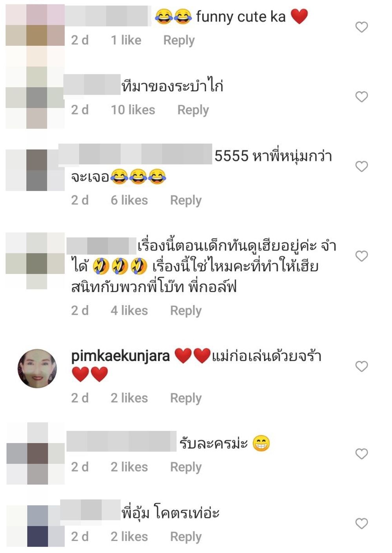Reply to the comment with 10 likes

coord(193,110)
